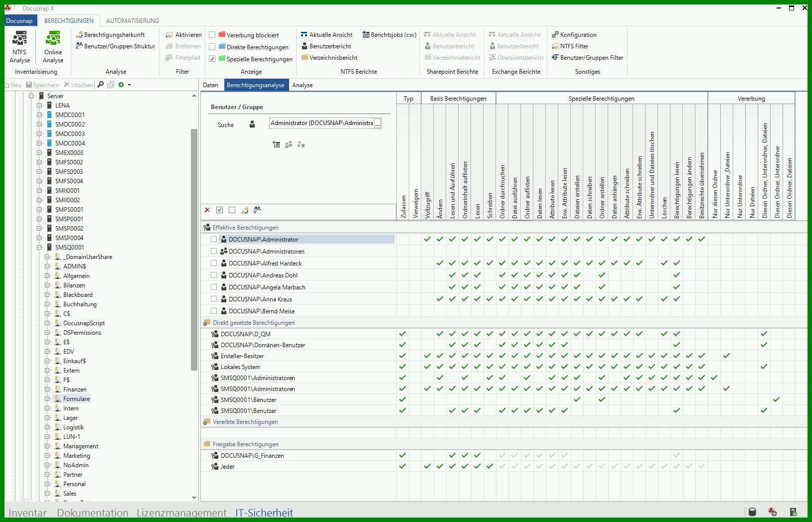The width and height of the screenshot is (812, 522).
Task: Click the search magnifier in tree toolbar
Action: click(101, 85)
